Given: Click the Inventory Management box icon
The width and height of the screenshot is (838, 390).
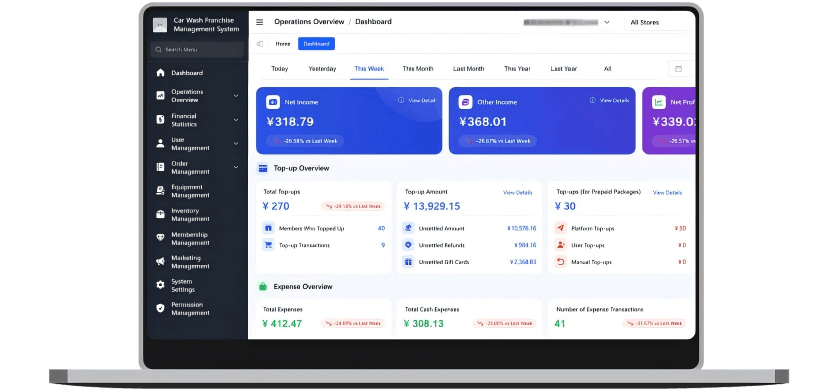Looking at the screenshot, I should click(160, 214).
